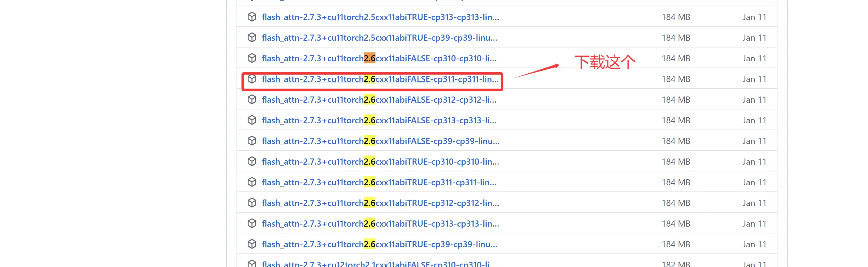The width and height of the screenshot is (868, 267).
Task: Click package icon beside torch2.6 FALSE cp39 asset
Action: (252, 141)
